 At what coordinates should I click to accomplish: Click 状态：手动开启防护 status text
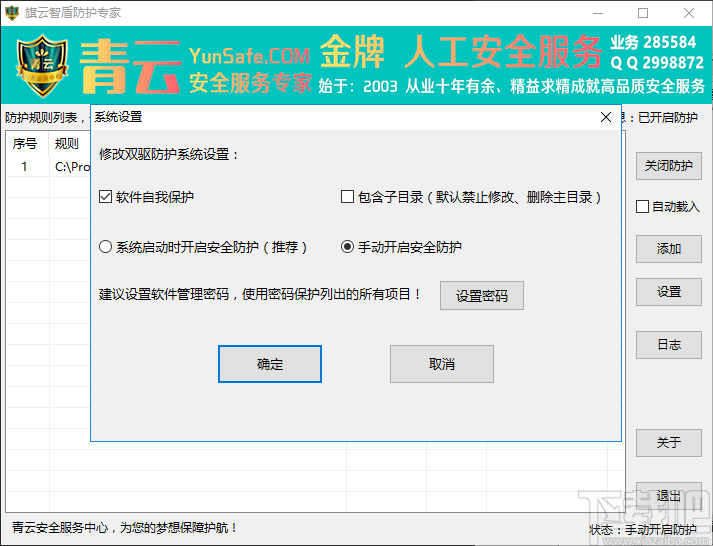click(643, 530)
